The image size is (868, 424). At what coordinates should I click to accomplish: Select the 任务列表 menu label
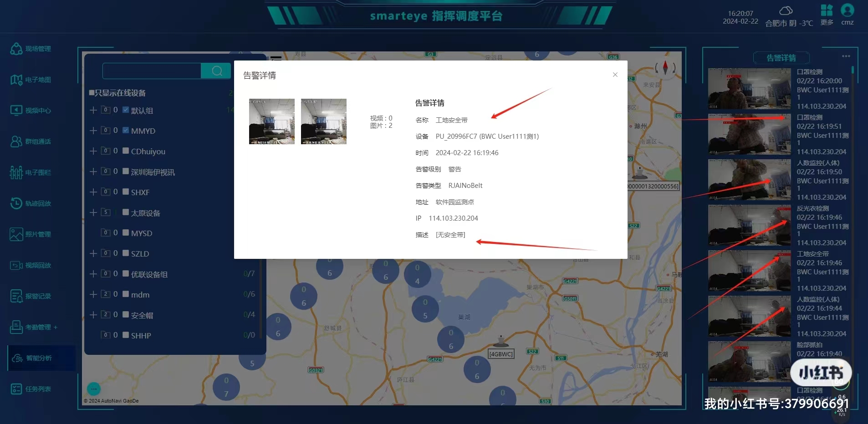point(38,389)
